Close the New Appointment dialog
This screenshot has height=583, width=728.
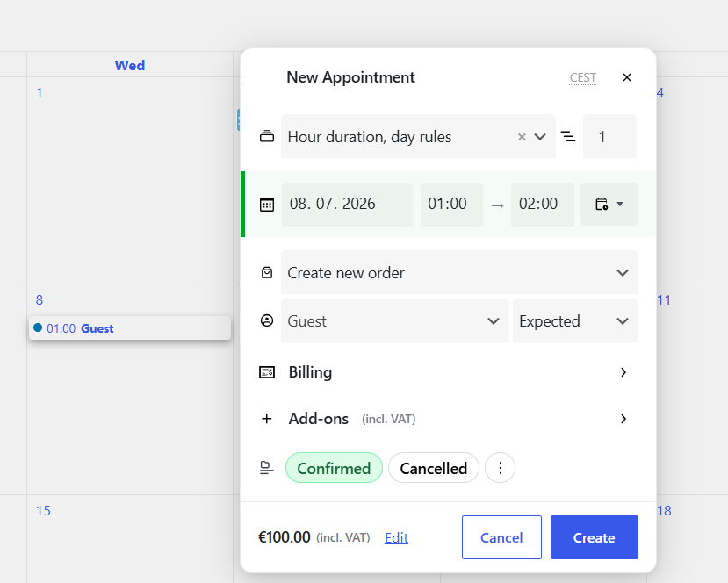[x=626, y=77]
